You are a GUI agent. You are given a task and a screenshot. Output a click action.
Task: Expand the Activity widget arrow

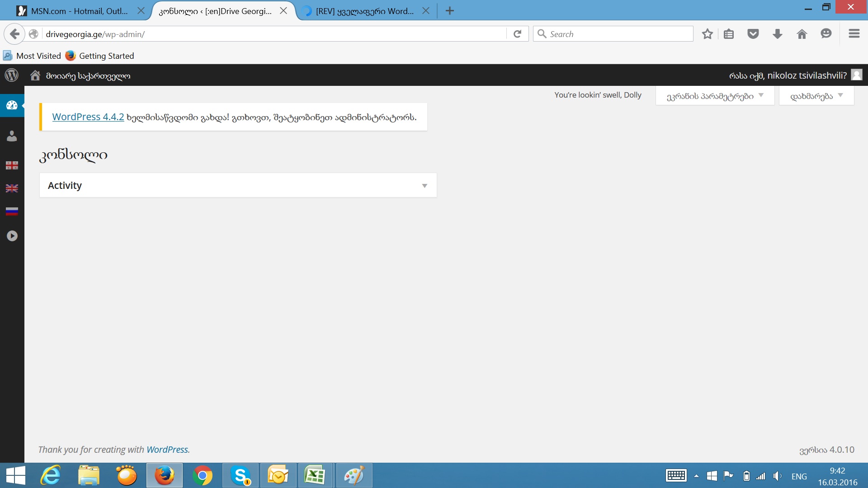(425, 186)
